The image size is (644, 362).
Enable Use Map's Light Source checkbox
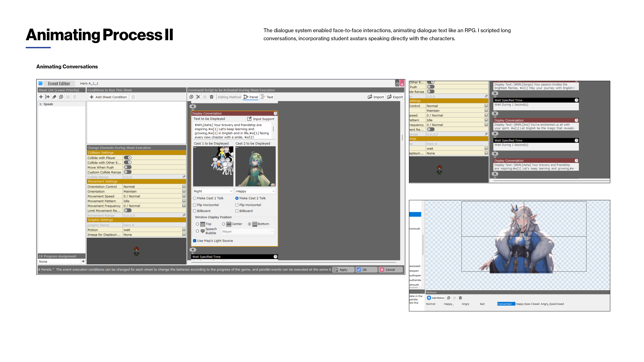194,241
